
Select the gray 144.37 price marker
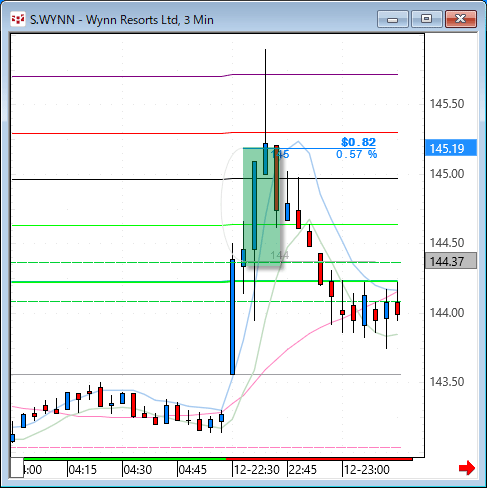coord(451,261)
